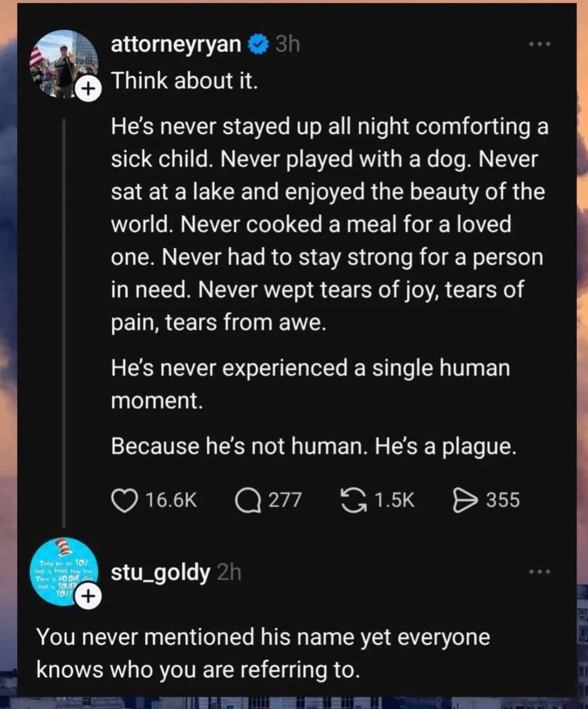Visit the attorneyryan username link
The height and width of the screenshot is (709, 588).
click(176, 44)
